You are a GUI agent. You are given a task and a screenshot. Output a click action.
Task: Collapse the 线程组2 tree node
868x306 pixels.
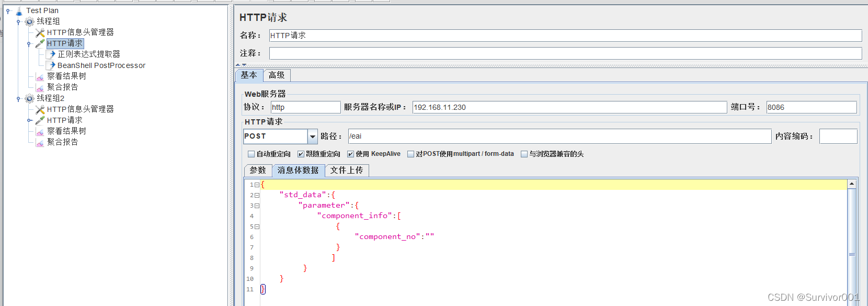click(x=18, y=98)
